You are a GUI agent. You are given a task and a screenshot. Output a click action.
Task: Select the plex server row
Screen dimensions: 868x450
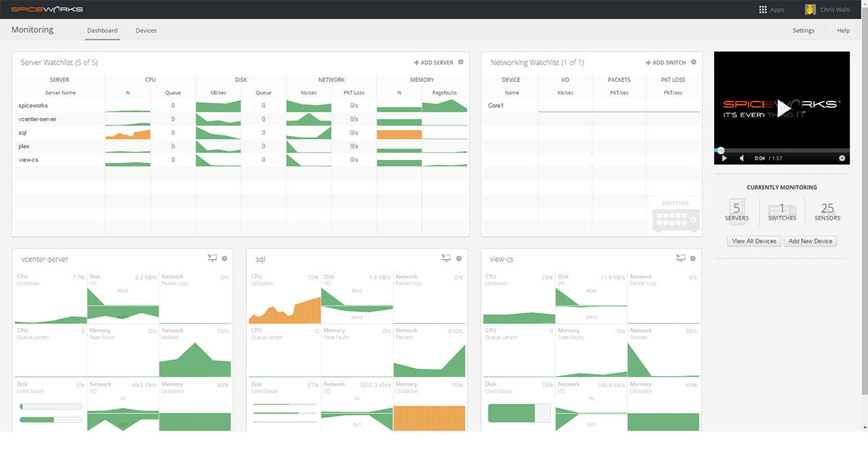(x=241, y=146)
